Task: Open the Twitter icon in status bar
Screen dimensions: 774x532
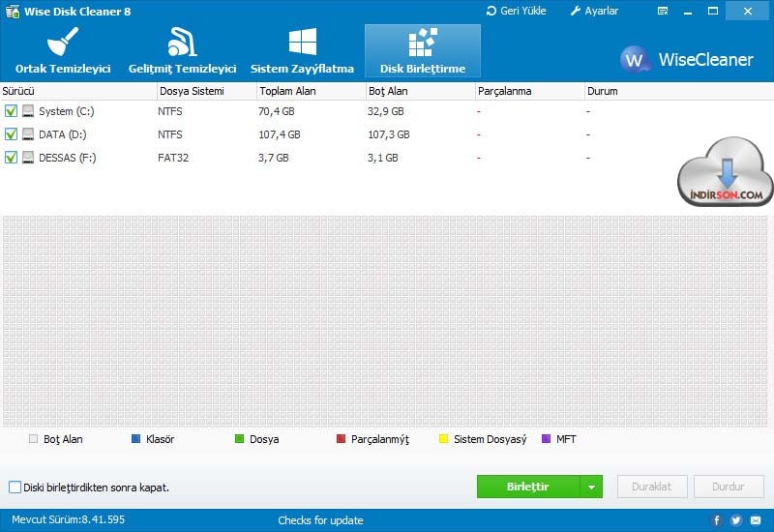Action: pos(736,520)
